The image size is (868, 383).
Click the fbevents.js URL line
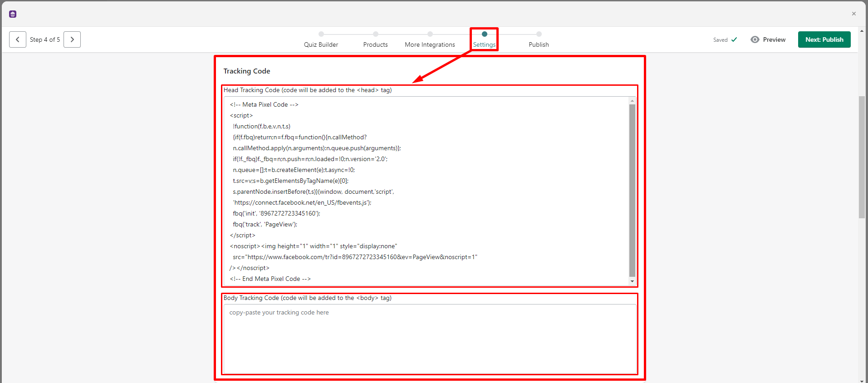[302, 202]
